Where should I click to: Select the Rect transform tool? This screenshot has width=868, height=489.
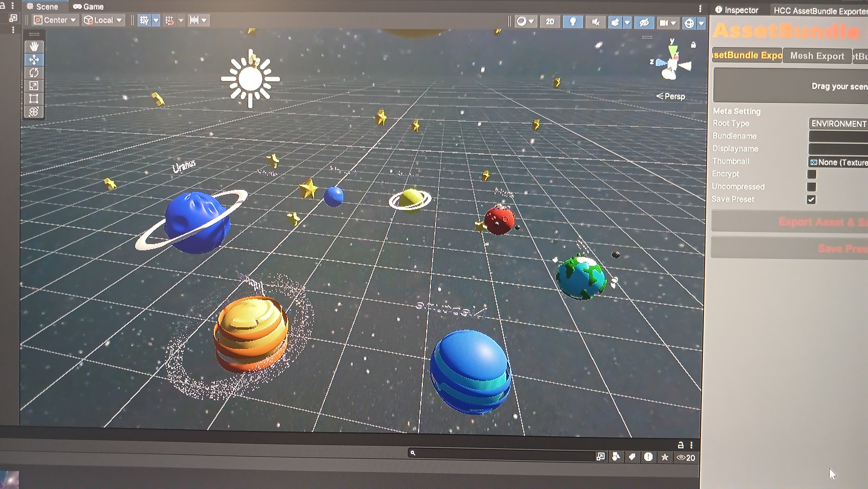pyautogui.click(x=34, y=98)
